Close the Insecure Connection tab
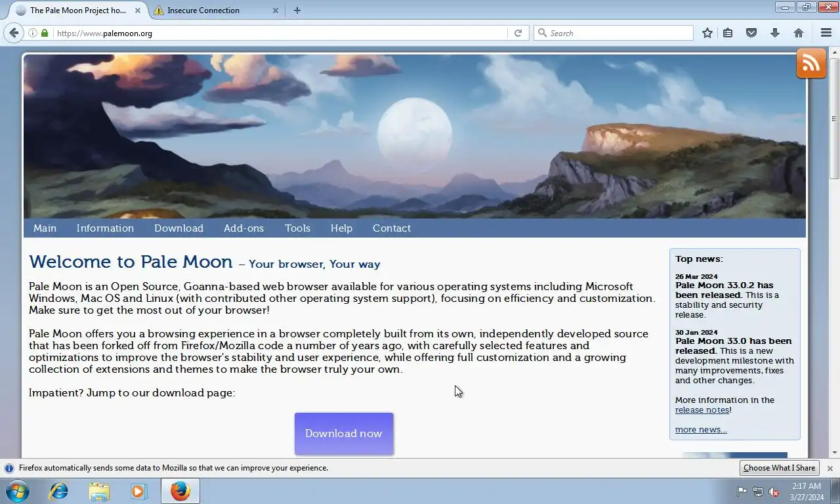The height and width of the screenshot is (504, 840). (x=275, y=10)
